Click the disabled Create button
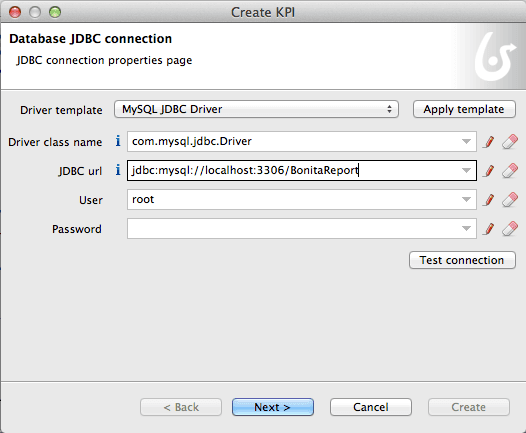The height and width of the screenshot is (433, 526). 469,407
